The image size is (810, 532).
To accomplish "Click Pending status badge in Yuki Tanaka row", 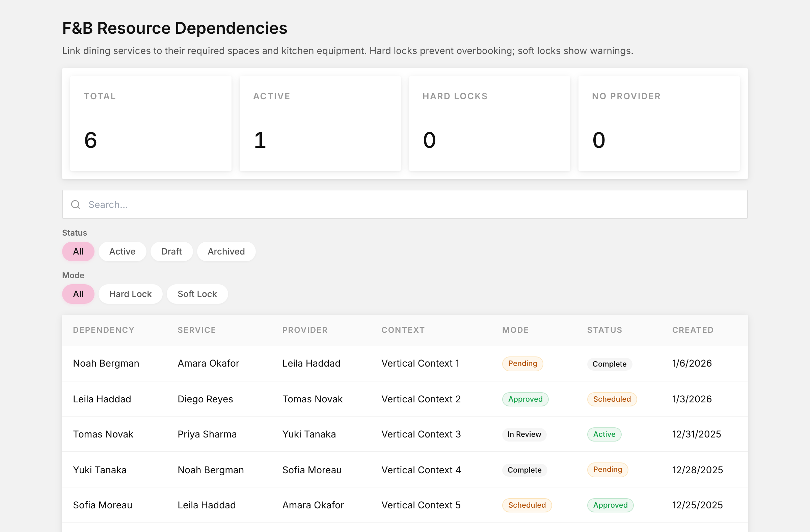I will coord(607,470).
